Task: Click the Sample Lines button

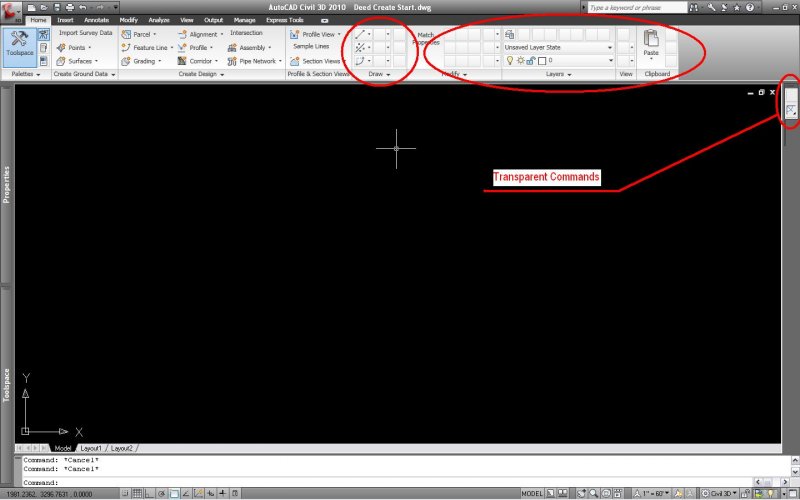Action: coord(311,46)
